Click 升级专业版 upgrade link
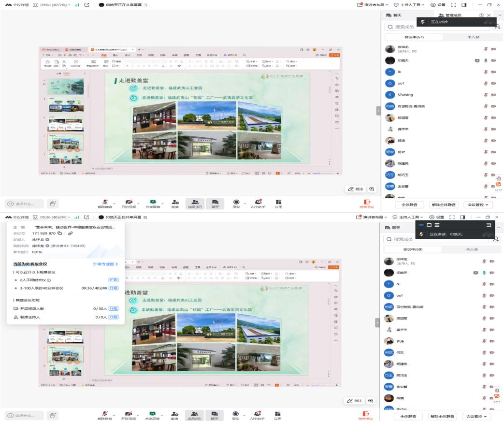Viewport: 504px width, 421px height. tap(105, 264)
